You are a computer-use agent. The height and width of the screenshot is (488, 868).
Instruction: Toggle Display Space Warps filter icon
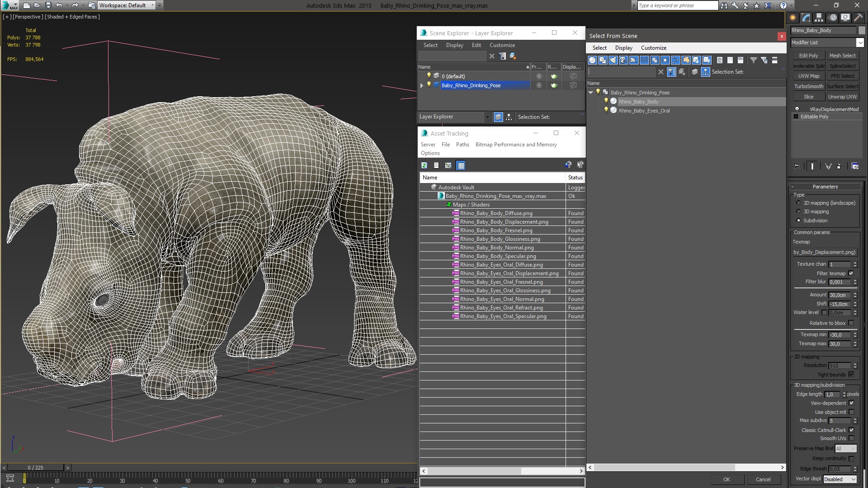tap(644, 60)
